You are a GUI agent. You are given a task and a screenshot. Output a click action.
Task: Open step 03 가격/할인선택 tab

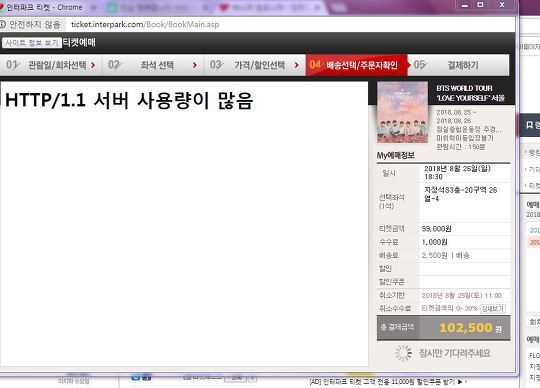(255, 65)
